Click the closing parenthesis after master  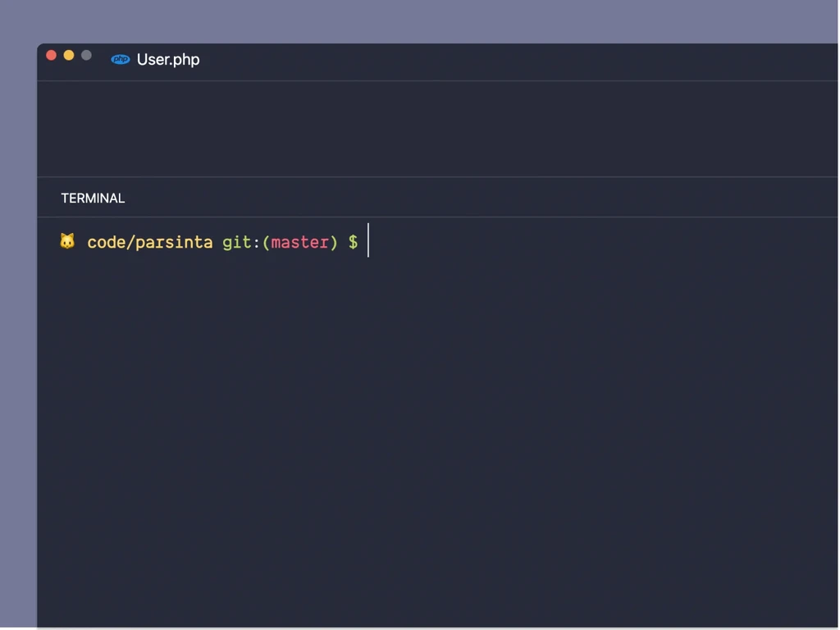point(334,242)
